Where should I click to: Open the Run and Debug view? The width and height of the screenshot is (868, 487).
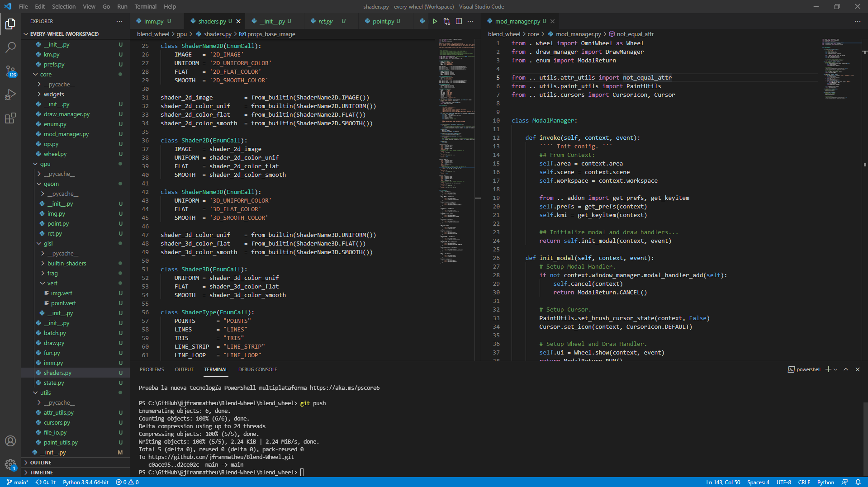pos(10,95)
